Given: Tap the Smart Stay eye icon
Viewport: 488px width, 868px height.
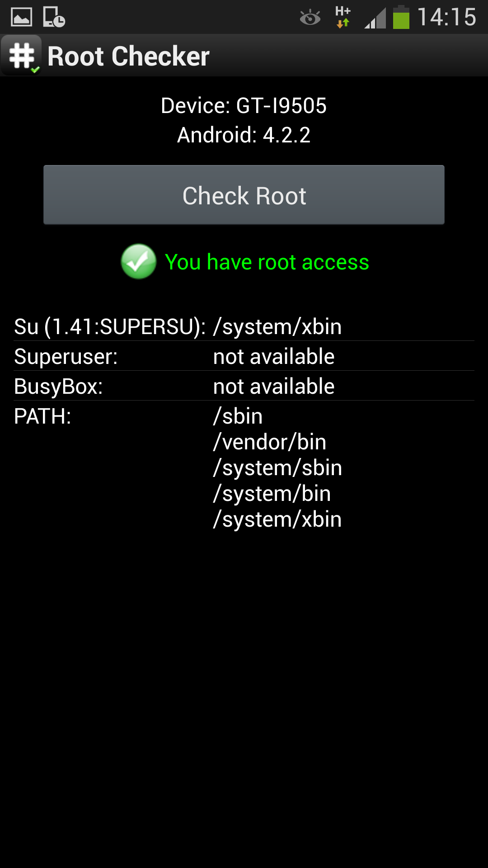Looking at the screenshot, I should 310,18.
